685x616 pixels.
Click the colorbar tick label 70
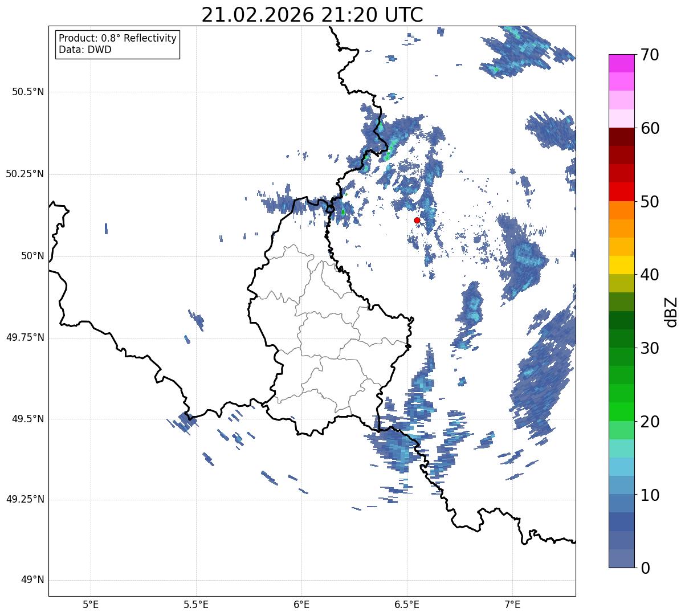pyautogui.click(x=650, y=55)
